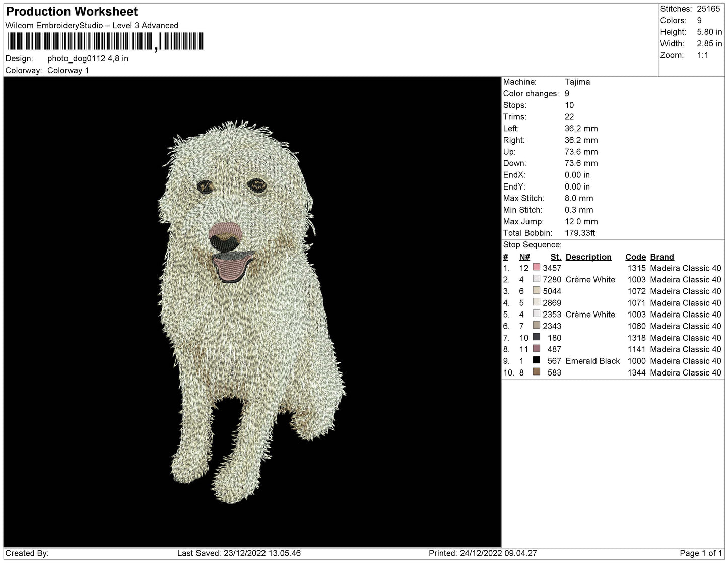This screenshot has height=563, width=728.
Task: Select the brown 1344 thread swatch
Action: 536,371
